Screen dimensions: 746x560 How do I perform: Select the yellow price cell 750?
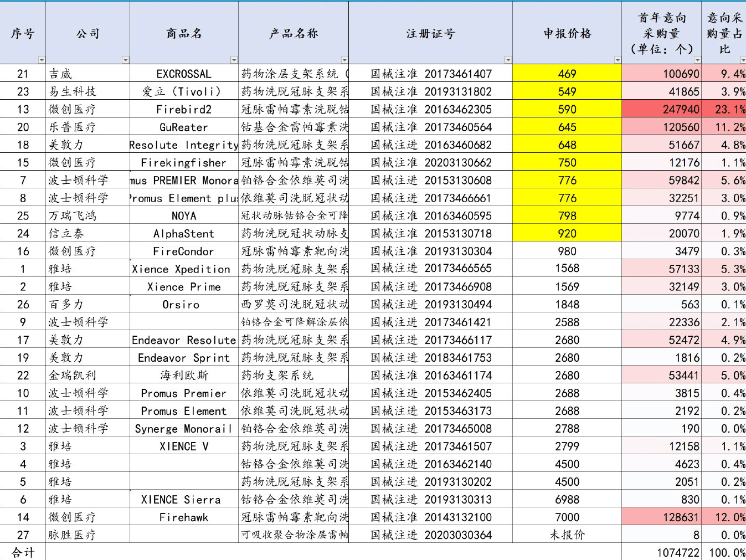(567, 162)
